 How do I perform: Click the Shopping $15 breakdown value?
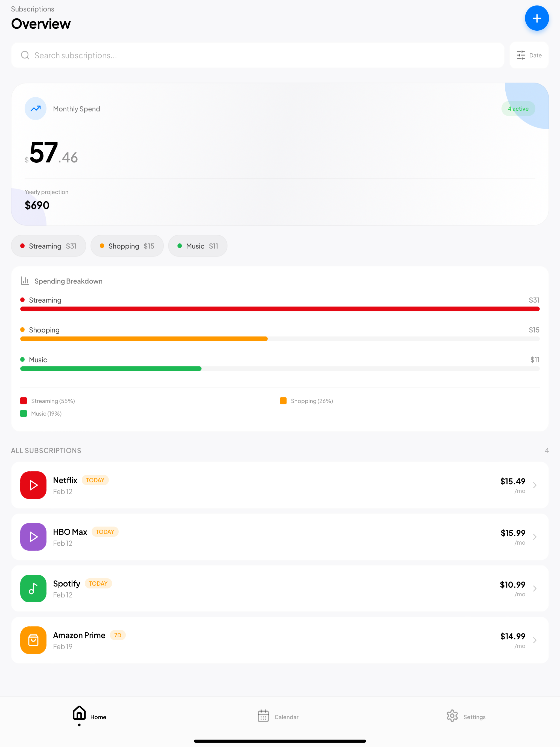[534, 329]
